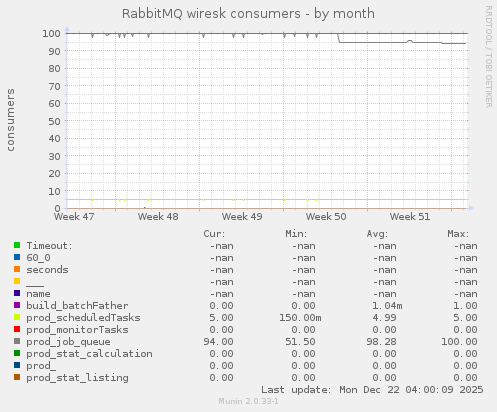Click prod_job_queue minimum value 51.50
This screenshot has height=412, width=497.
300,342
